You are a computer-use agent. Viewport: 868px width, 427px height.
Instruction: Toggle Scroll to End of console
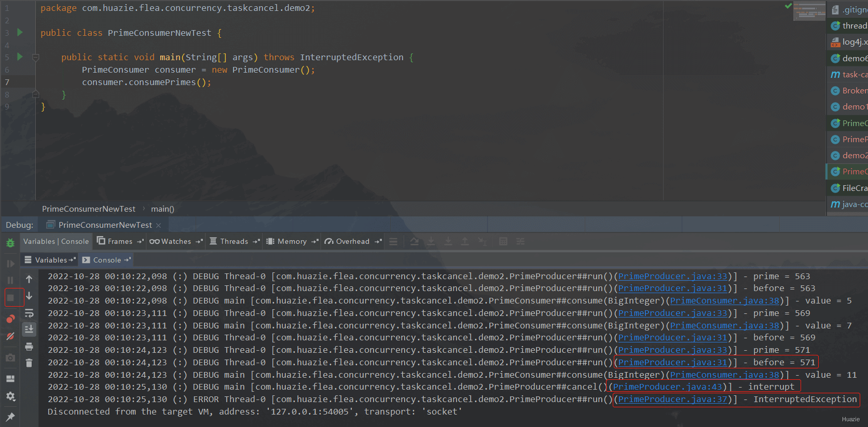[x=29, y=329]
